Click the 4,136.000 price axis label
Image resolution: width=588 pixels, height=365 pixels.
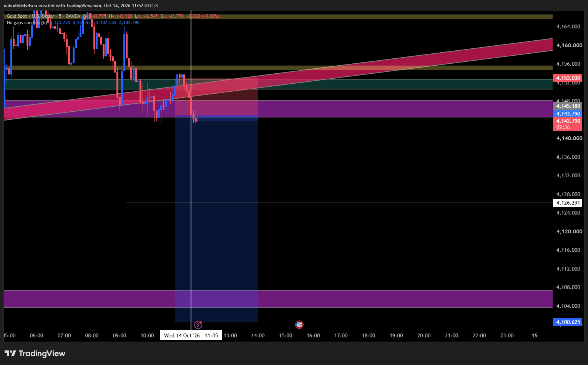[568, 157]
